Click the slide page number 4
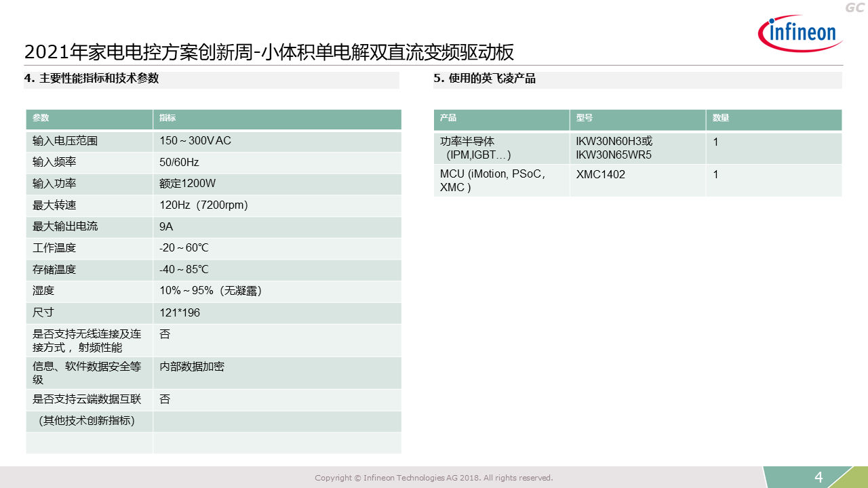This screenshot has height=488, width=868. [818, 478]
